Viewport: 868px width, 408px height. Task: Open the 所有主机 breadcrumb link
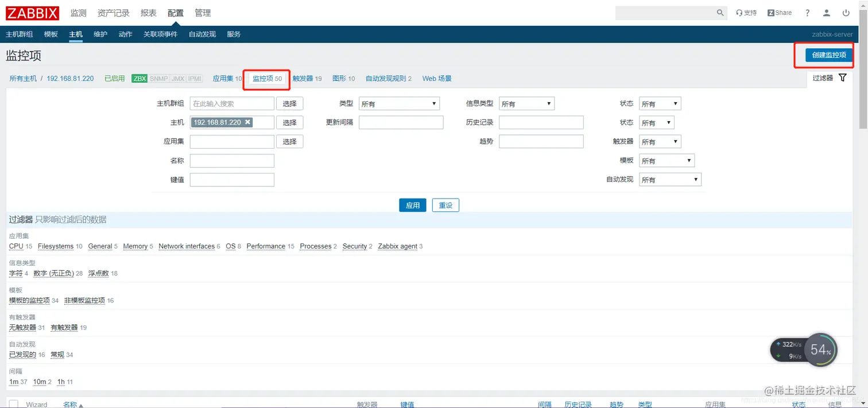pos(23,79)
